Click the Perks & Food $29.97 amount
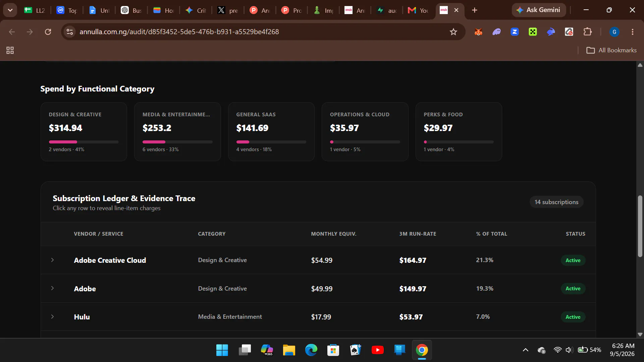 pos(438,128)
